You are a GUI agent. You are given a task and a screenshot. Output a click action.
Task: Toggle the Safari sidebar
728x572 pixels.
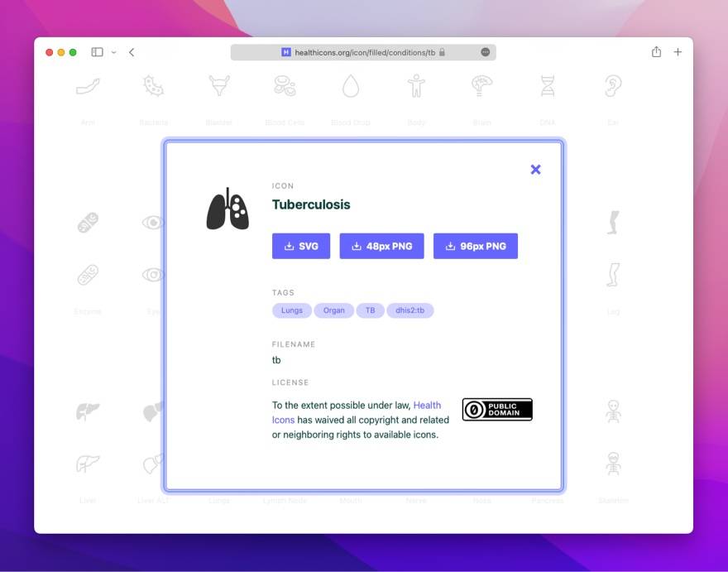point(97,52)
